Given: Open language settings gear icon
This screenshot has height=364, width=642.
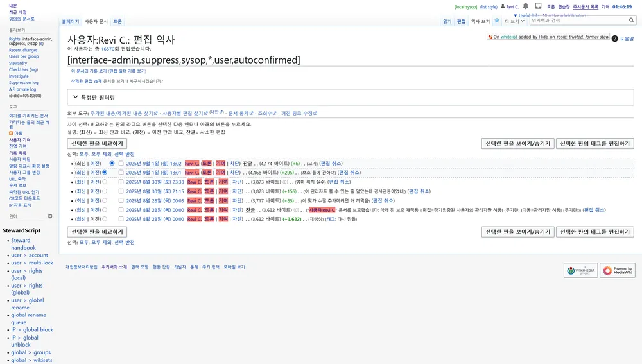Looking at the screenshot, I should [50, 216].
